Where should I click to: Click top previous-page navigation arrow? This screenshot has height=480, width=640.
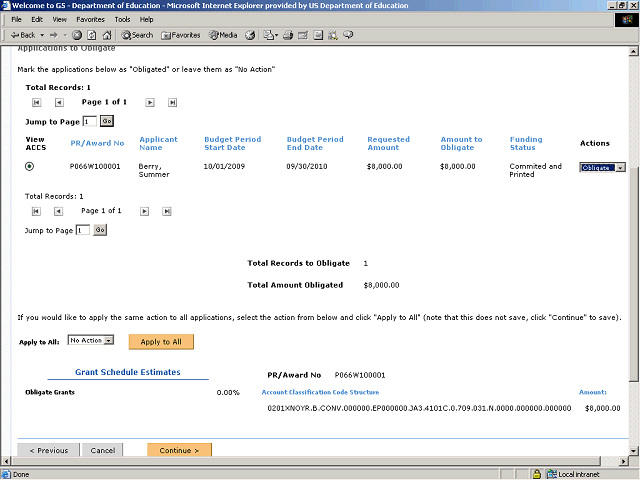click(59, 102)
